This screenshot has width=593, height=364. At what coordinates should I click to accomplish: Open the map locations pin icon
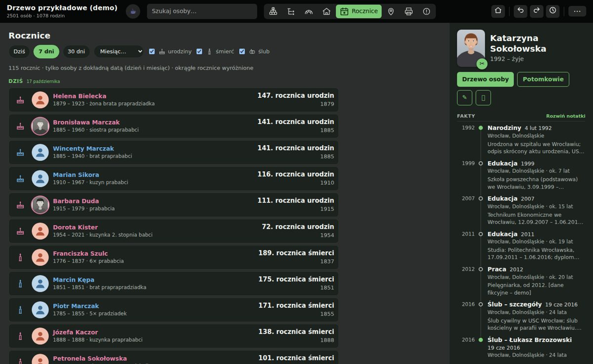[x=391, y=11]
